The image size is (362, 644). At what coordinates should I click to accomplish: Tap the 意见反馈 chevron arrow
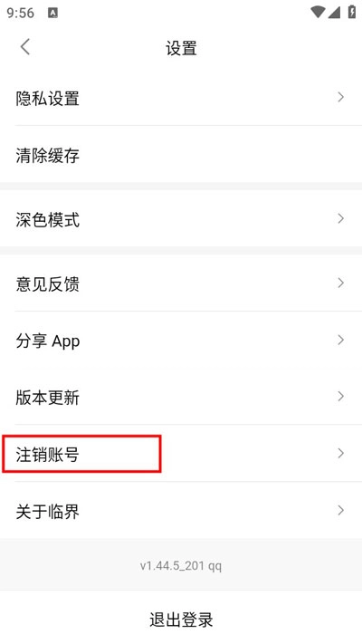click(x=340, y=283)
